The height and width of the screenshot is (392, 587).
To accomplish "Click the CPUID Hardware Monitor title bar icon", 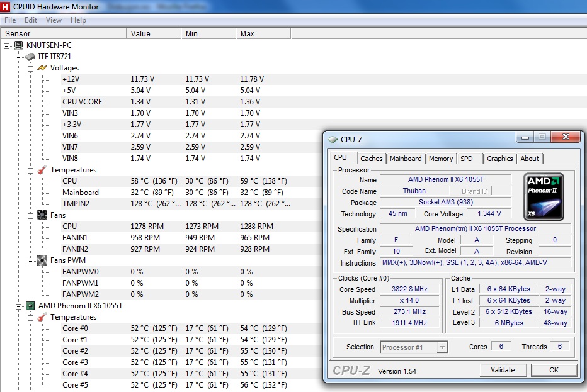I will click(x=5, y=6).
